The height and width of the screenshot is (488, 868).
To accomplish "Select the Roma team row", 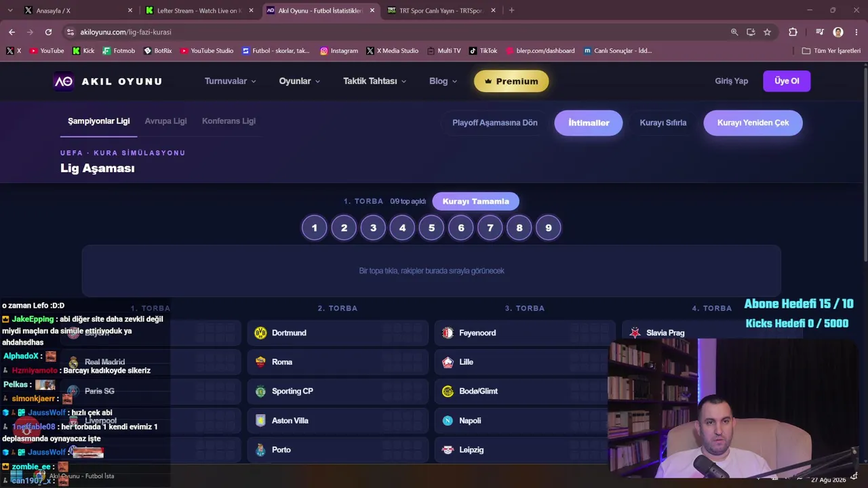I will tap(338, 362).
